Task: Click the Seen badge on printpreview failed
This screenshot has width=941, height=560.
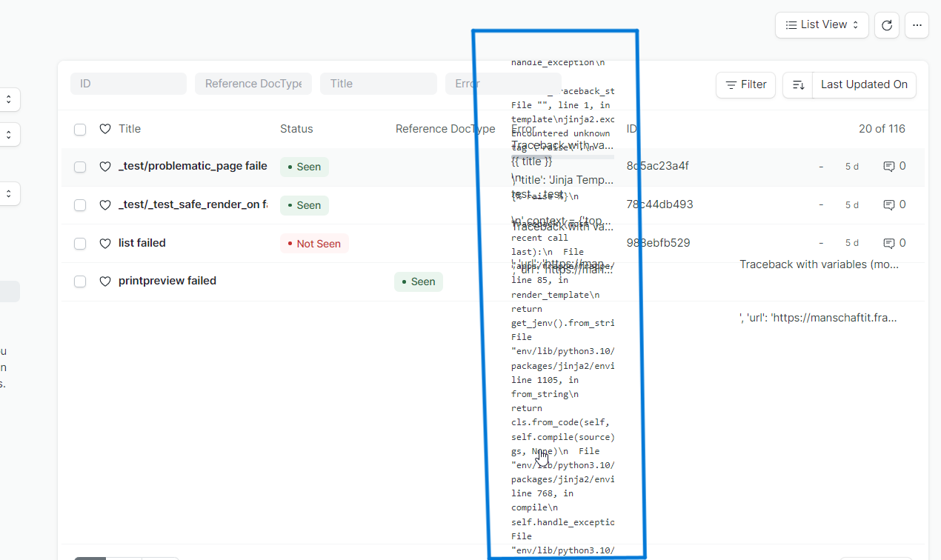Action: click(418, 281)
